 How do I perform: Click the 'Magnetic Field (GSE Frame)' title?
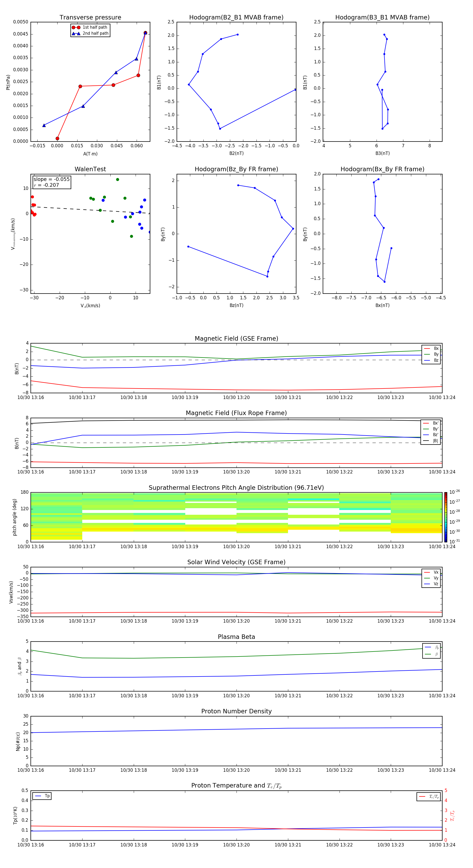click(x=236, y=339)
